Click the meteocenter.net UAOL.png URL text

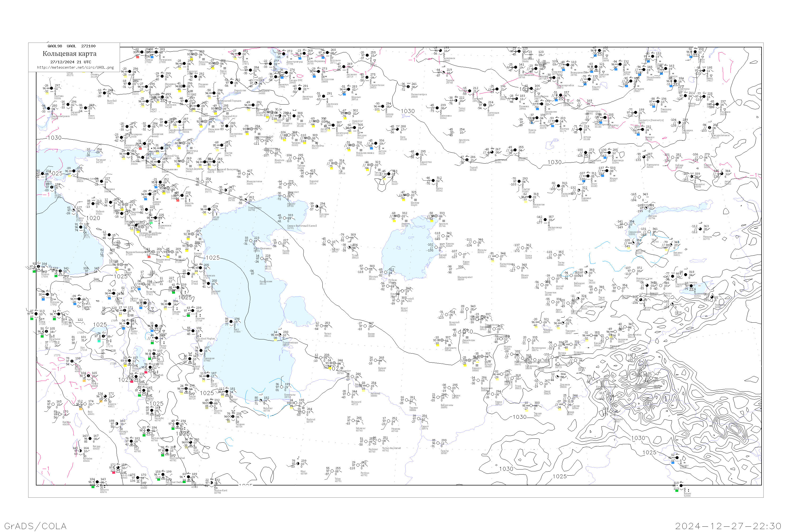[x=75, y=68]
